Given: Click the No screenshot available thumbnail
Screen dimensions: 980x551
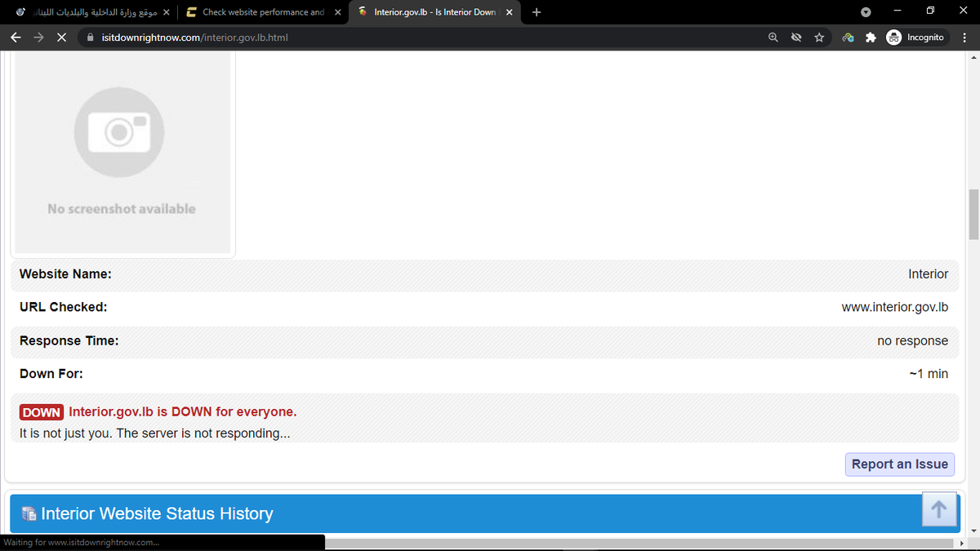Looking at the screenshot, I should pos(122,151).
